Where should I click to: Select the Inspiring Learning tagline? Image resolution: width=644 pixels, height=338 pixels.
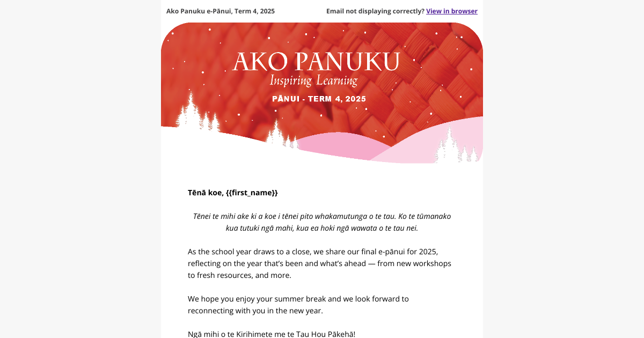[x=313, y=81]
